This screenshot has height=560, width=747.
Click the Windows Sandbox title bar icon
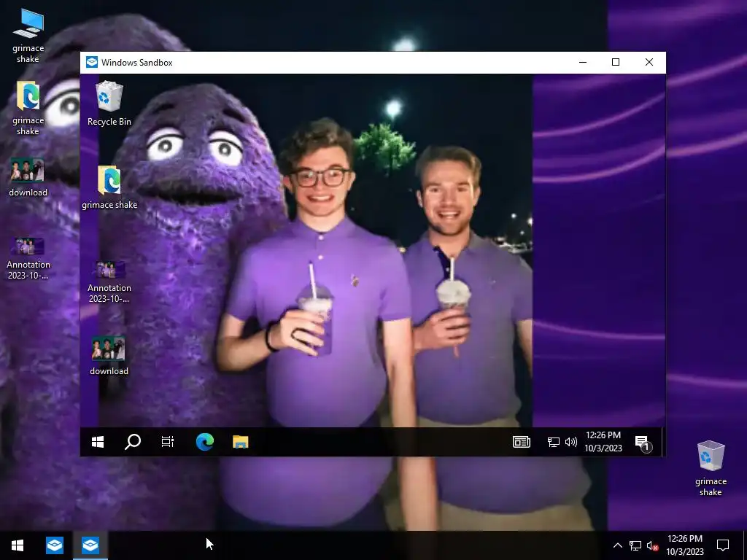[92, 63]
